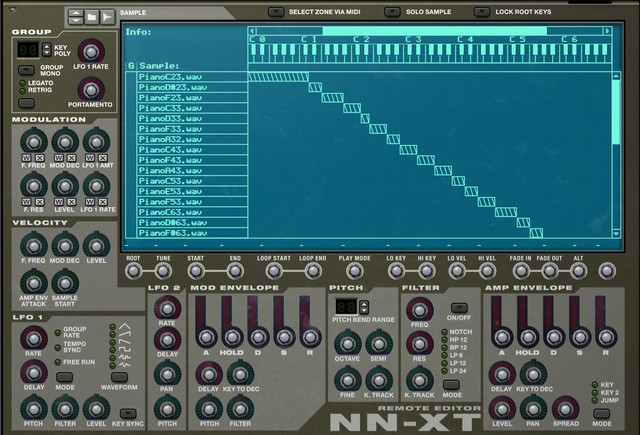Click the load sample waveform icon
Image resolution: width=640 pixels, height=435 pixels.
(107, 17)
